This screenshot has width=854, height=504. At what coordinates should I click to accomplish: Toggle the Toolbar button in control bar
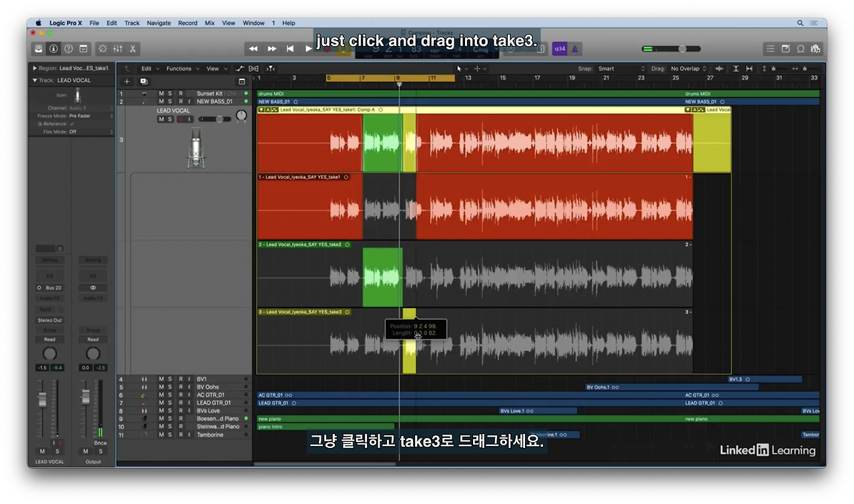point(83,49)
